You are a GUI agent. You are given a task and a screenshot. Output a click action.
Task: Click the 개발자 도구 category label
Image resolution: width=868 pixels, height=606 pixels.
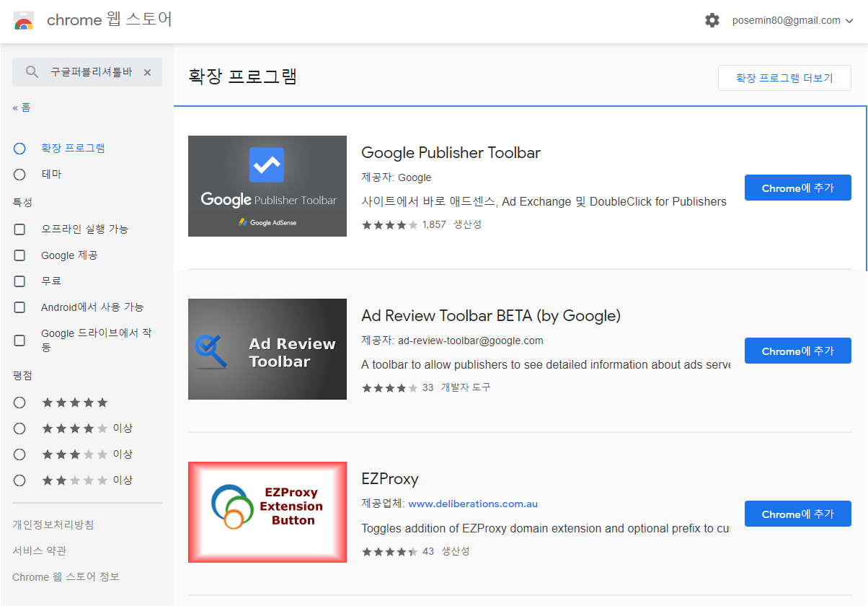466,387
